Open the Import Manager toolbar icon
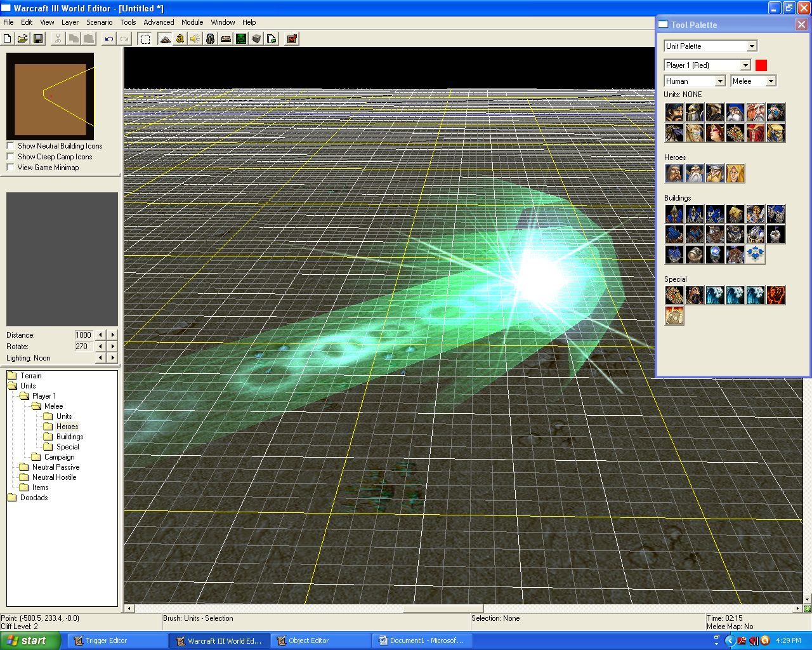The height and width of the screenshot is (650, 812). click(272, 39)
